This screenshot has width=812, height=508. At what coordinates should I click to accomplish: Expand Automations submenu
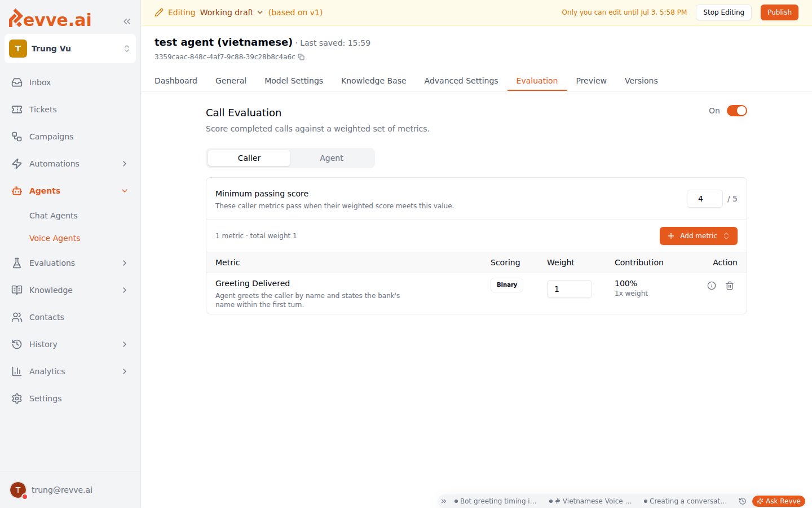pyautogui.click(x=125, y=164)
